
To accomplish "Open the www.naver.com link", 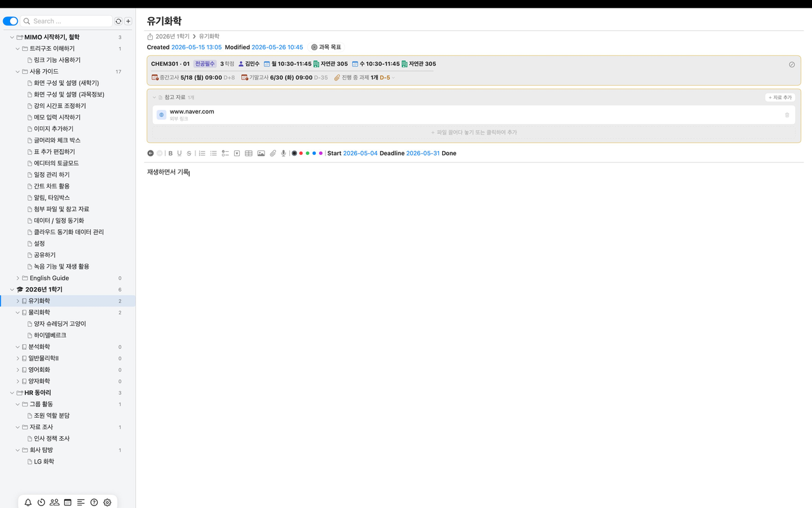I will coord(192,111).
